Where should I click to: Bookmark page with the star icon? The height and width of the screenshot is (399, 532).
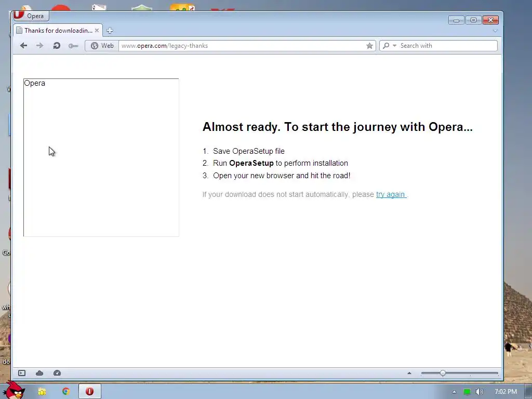coord(369,46)
